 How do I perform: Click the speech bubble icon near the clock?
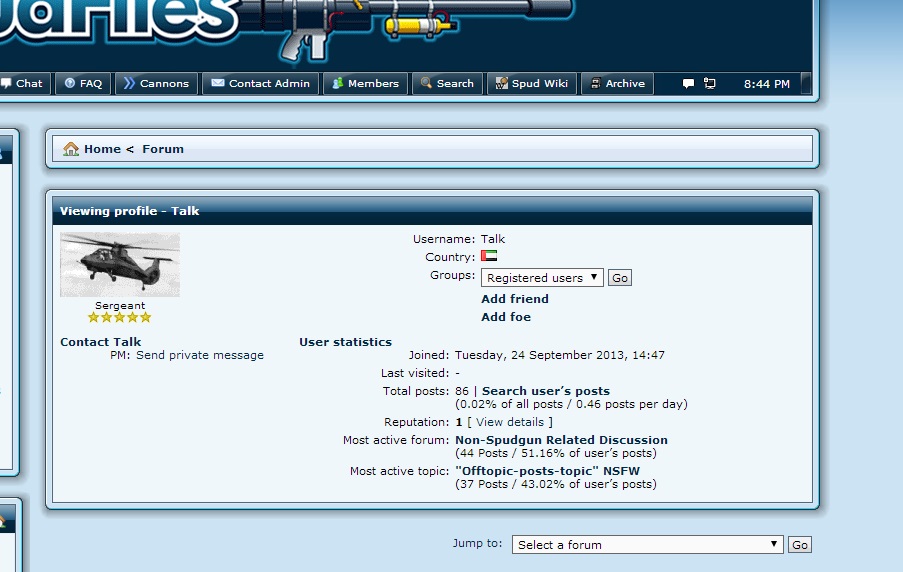point(688,84)
